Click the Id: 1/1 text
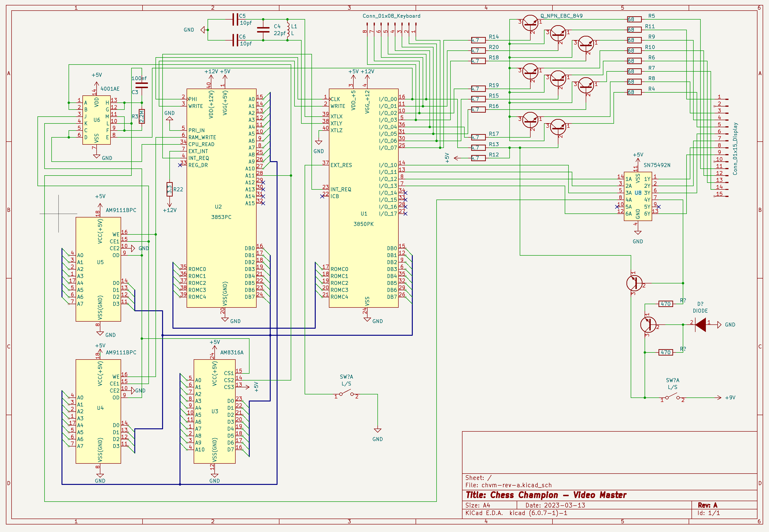Screen dimensions: 769x532 708,513
